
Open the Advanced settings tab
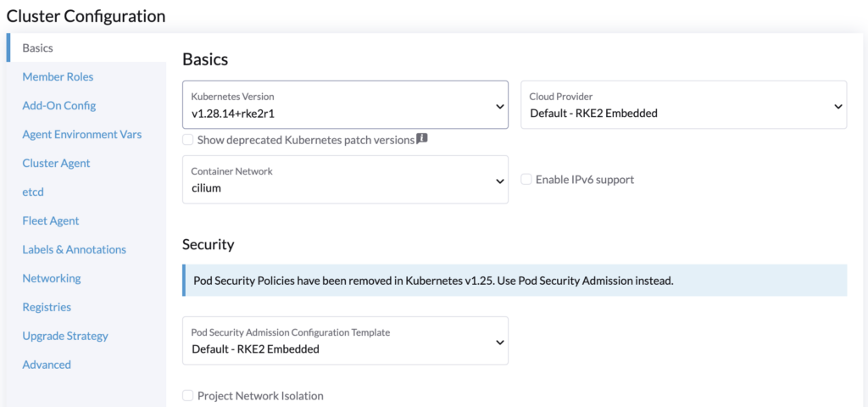tap(47, 365)
